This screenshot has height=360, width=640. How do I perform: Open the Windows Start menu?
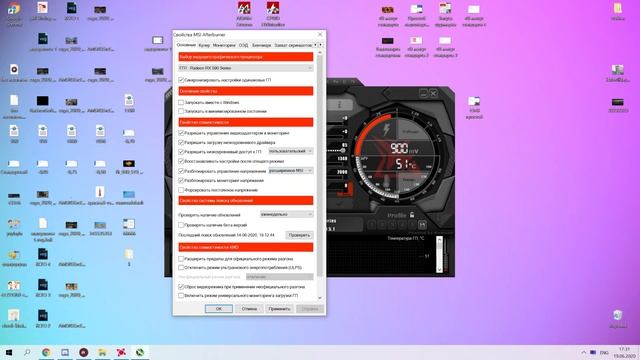click(9, 352)
